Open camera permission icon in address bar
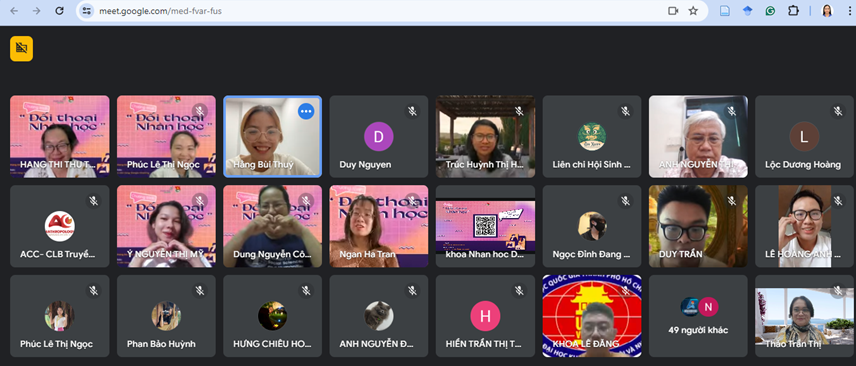Image resolution: width=856 pixels, height=366 pixels. 673,11
